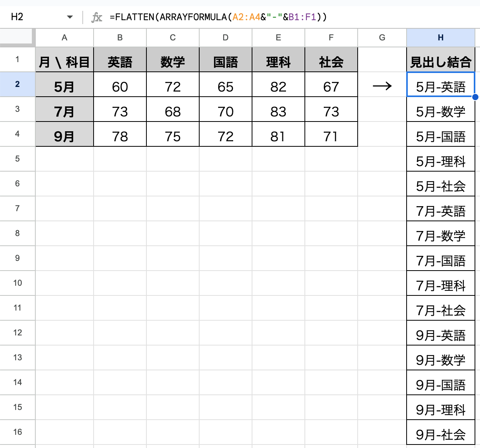
Task: Click the 月＼科目 header cell
Action: [x=64, y=60]
